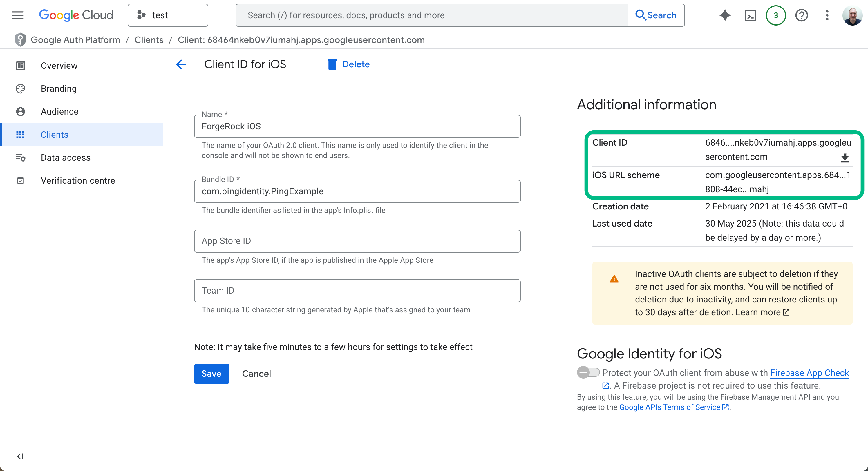Open the Gemini AI assistant

(725, 15)
